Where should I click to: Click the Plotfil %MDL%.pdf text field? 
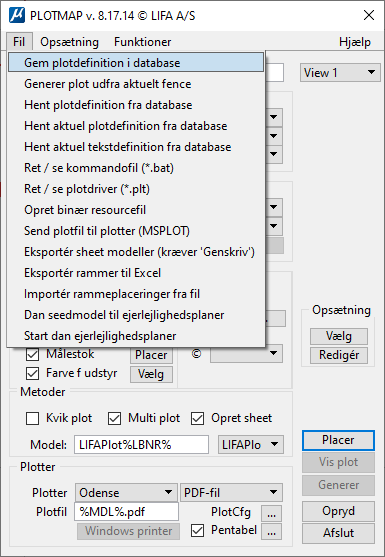pyautogui.click(x=126, y=512)
